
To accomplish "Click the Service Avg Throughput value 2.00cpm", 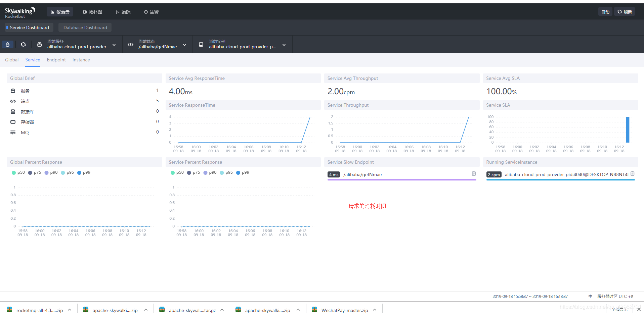I will point(341,91).
